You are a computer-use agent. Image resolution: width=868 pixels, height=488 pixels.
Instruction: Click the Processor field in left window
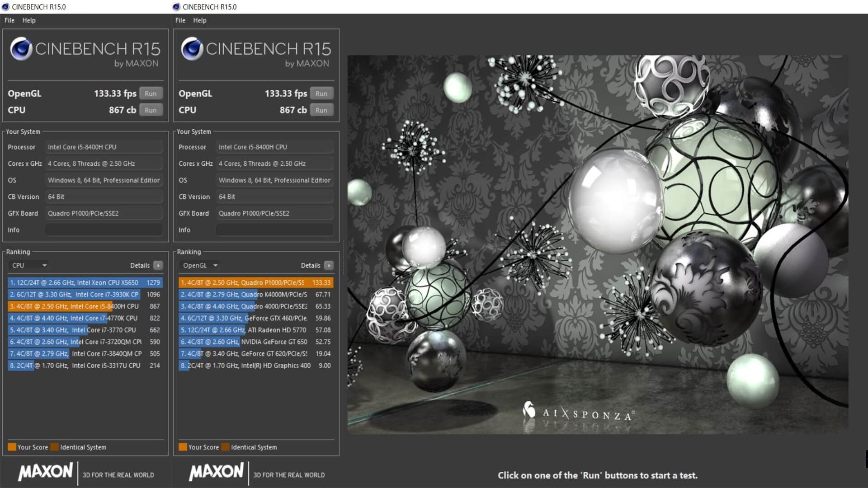click(104, 147)
